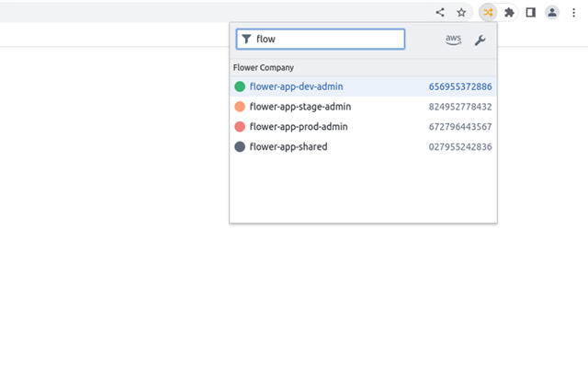Click the red dot for flower-app-prod-admin
588x368 pixels.
(x=240, y=127)
